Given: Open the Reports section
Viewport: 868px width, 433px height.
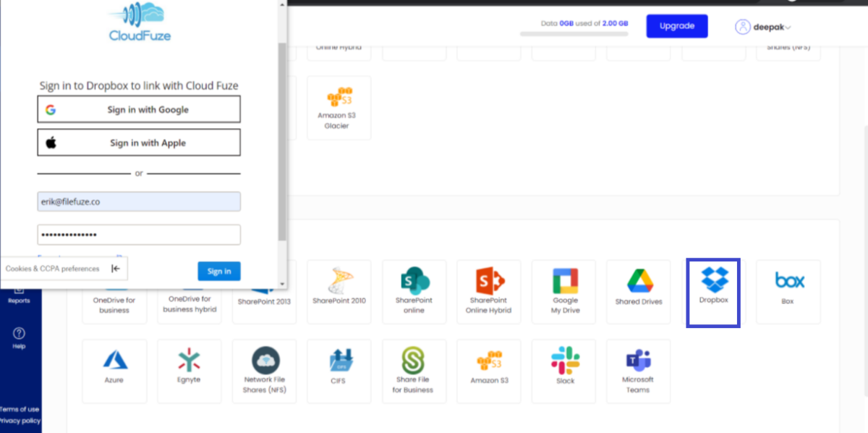Looking at the screenshot, I should pyautogui.click(x=18, y=297).
